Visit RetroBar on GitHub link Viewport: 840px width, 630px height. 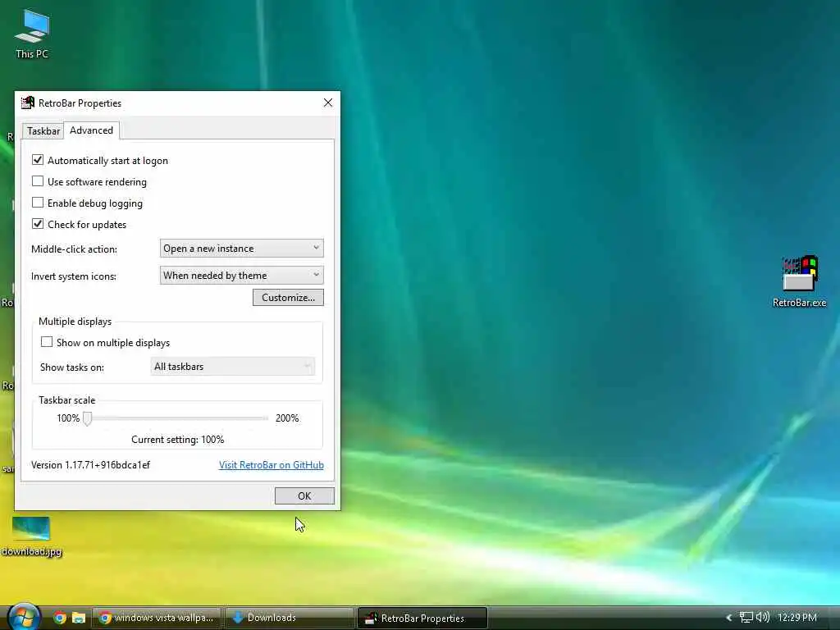coord(271,465)
